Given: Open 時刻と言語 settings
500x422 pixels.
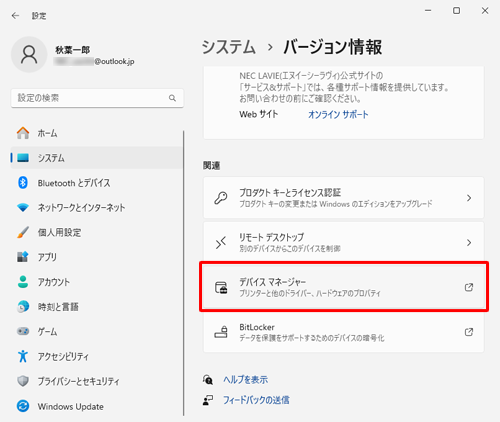Looking at the screenshot, I should [97, 307].
